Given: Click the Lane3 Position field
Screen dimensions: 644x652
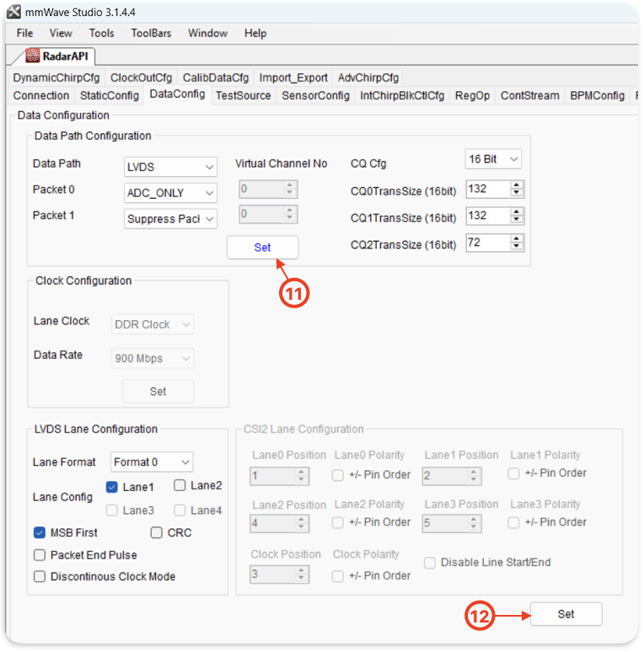Looking at the screenshot, I should (452, 523).
